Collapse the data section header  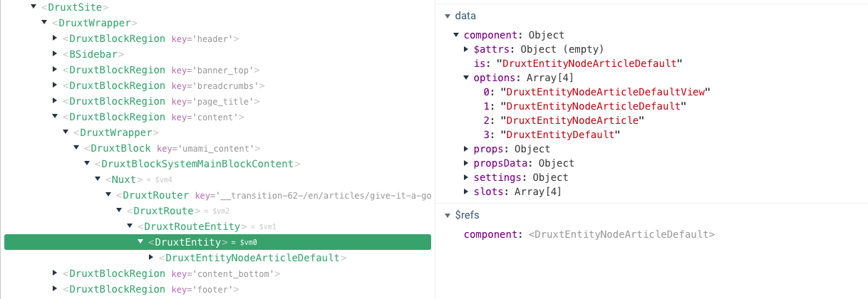pos(447,16)
